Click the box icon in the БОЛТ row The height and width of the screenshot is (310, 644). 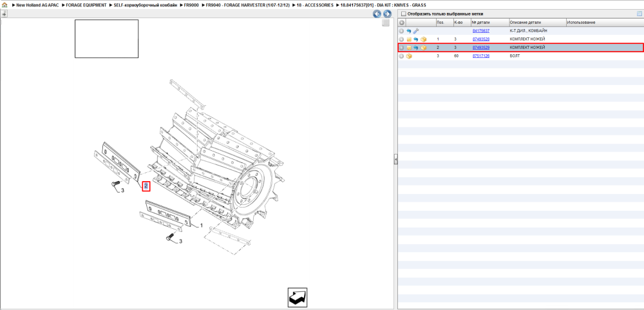(409, 56)
